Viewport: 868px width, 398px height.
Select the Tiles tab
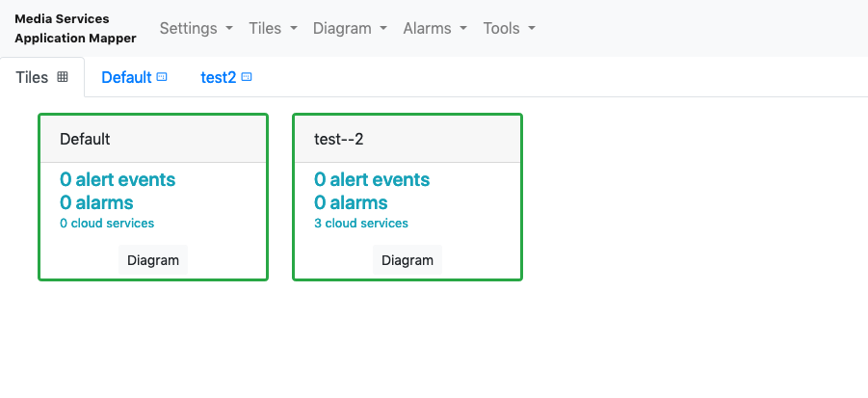pos(42,77)
